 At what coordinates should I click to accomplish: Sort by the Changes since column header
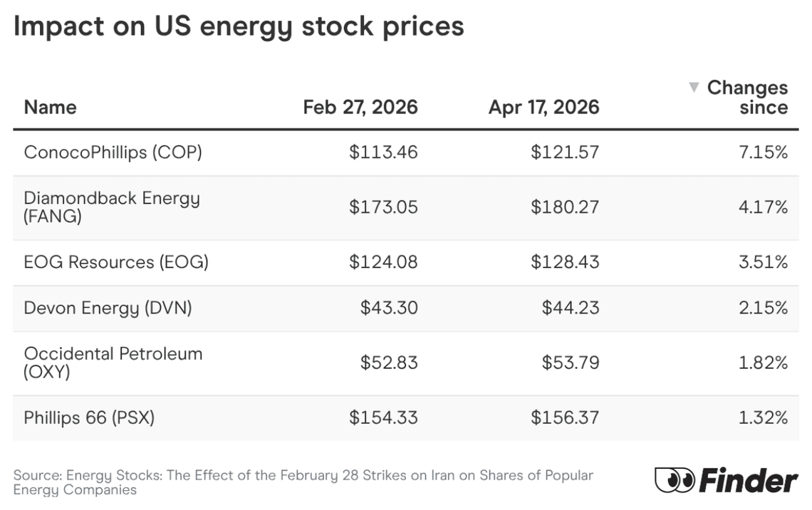point(747,98)
